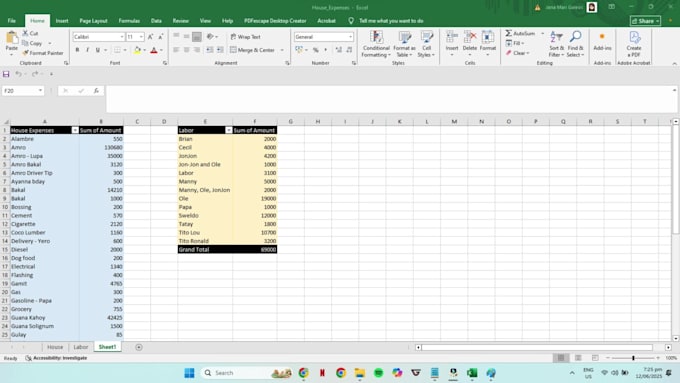Open File Explorer from the taskbar
680x383 pixels.
[360, 373]
